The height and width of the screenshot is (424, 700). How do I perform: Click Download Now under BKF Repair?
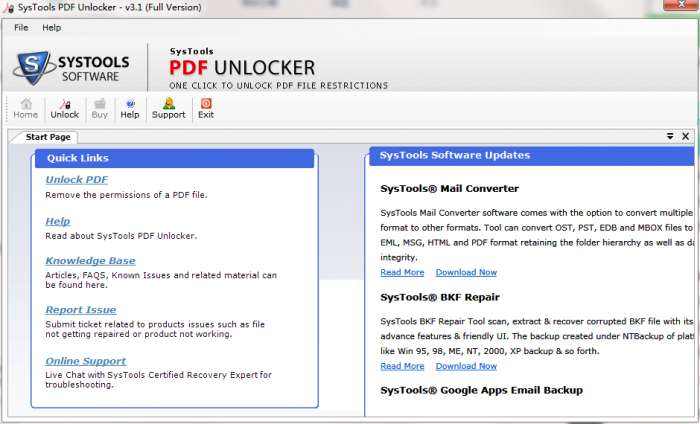point(466,366)
